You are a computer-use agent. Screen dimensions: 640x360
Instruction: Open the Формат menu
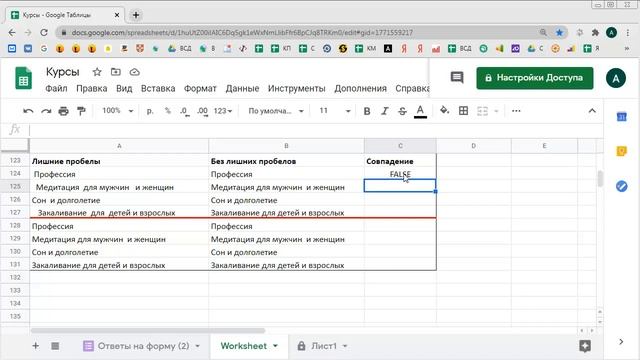[200, 89]
